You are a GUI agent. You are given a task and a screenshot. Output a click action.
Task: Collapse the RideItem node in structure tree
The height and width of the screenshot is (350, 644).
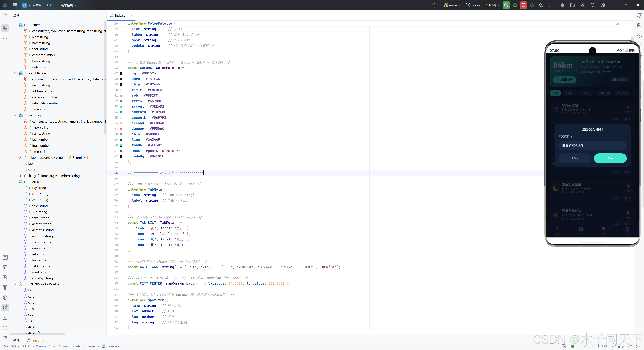(15, 25)
